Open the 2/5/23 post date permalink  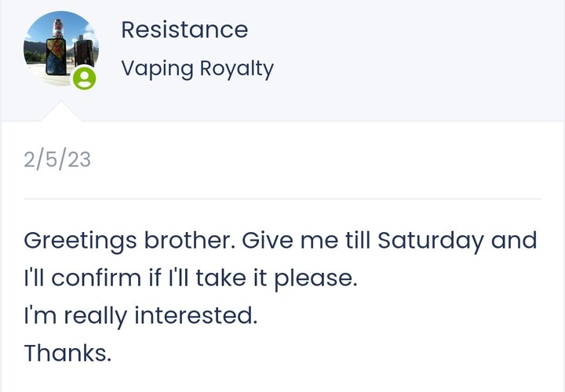[57, 159]
